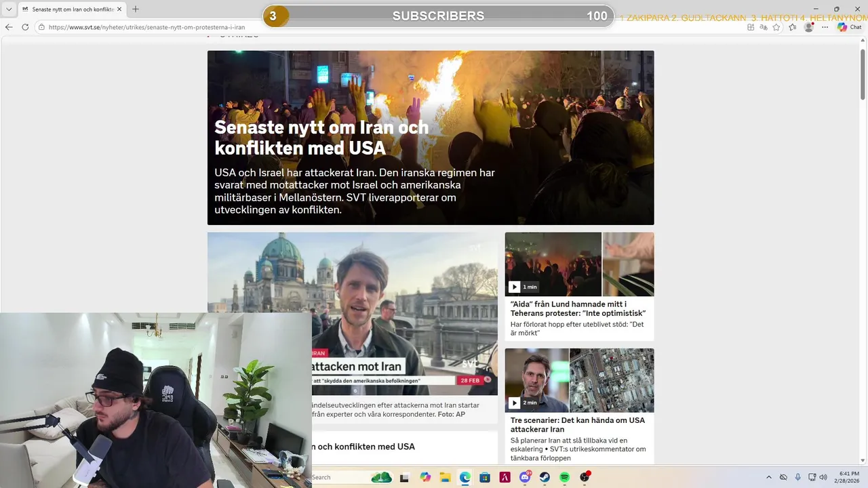
Task: Open article '"Aida" från Lund hamnade mitt i Teherans protester'
Action: click(578, 308)
